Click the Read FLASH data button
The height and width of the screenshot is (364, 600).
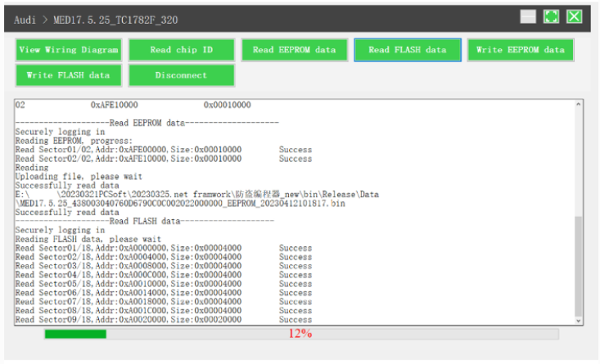(407, 50)
